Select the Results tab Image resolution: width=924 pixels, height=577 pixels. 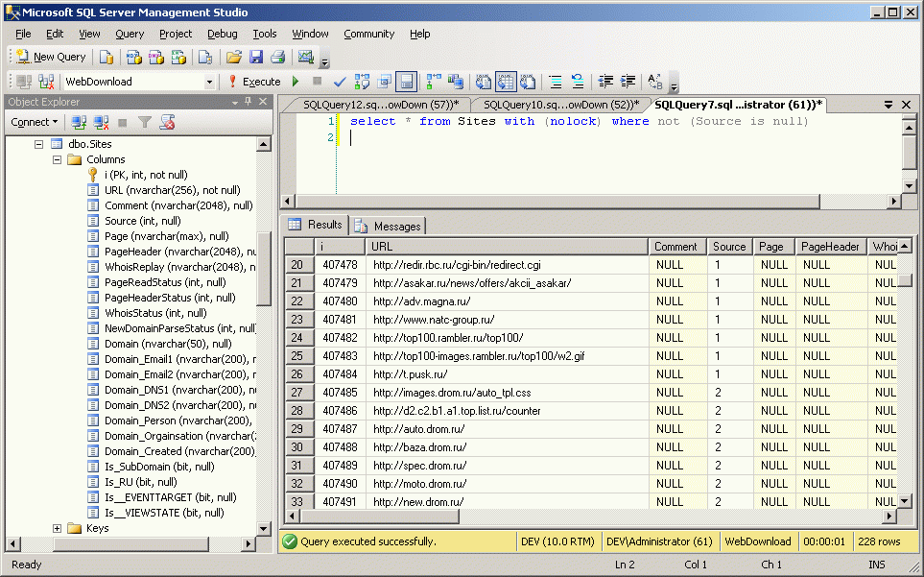tap(316, 225)
